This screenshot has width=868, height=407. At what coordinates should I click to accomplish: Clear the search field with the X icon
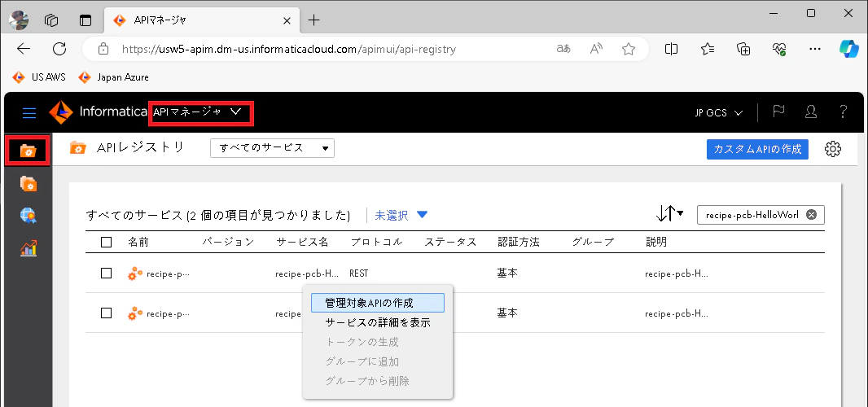pyautogui.click(x=812, y=215)
